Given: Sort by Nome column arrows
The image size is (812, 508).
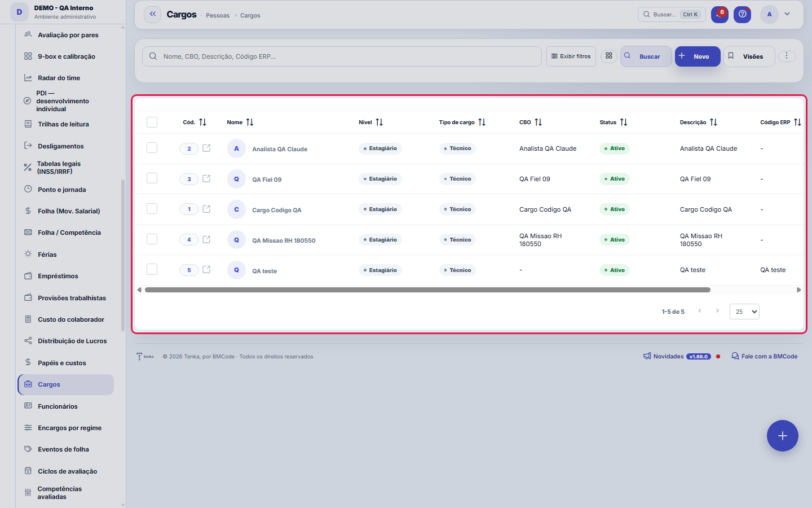Looking at the screenshot, I should [250, 122].
